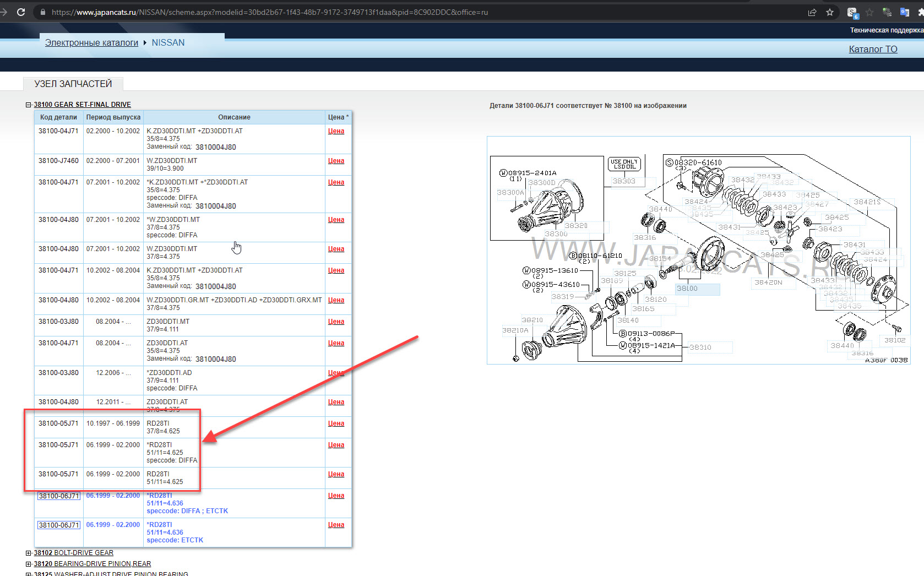Expand the 38120 BEARING-DRIVE PINION,REAR node

click(x=29, y=564)
